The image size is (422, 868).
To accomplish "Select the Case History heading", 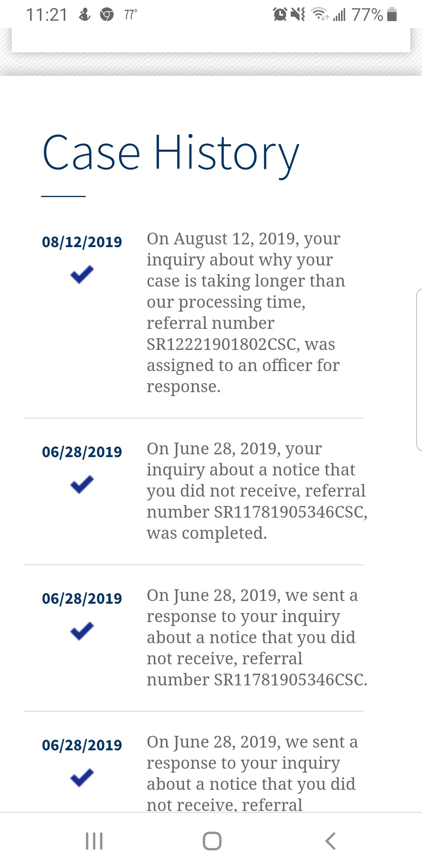I will [170, 154].
